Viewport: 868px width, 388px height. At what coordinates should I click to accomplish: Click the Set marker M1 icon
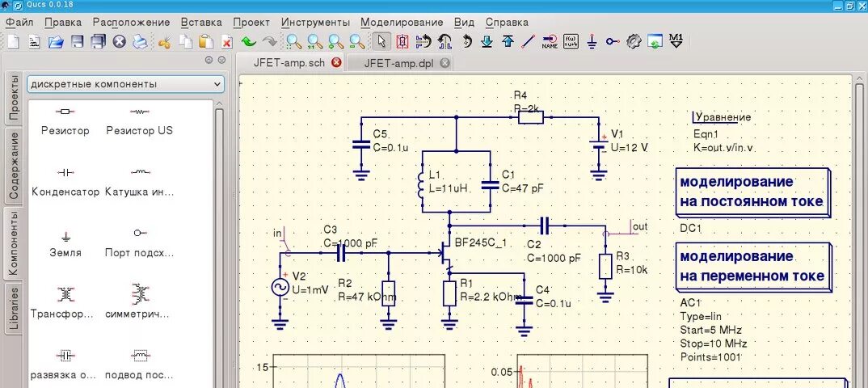tap(676, 41)
